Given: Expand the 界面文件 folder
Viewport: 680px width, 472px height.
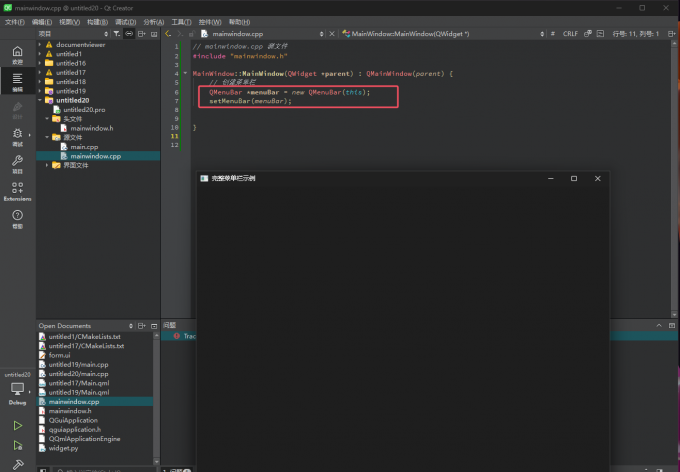Looking at the screenshot, I should coord(47,165).
